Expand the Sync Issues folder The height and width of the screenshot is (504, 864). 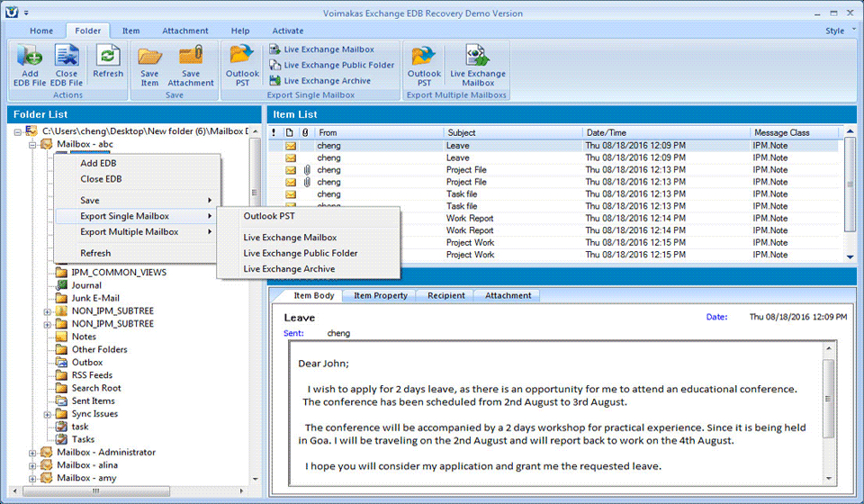(47, 414)
